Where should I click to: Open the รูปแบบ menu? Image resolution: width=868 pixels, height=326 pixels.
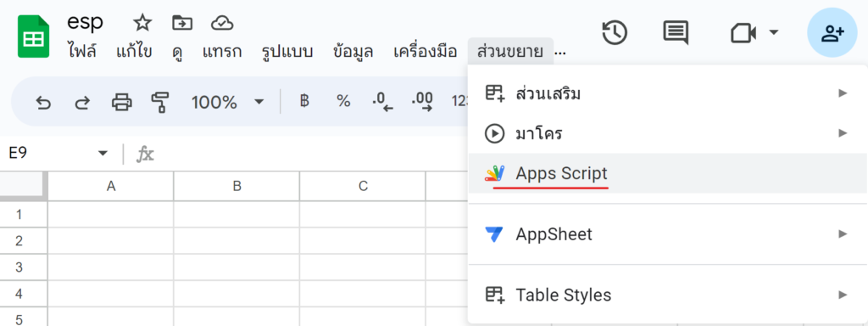(x=288, y=52)
